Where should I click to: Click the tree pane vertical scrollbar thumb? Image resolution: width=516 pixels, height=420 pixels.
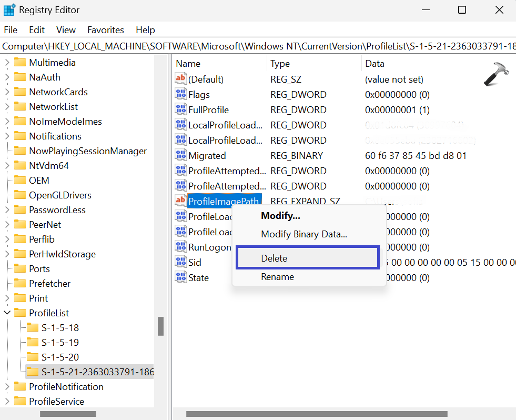pyautogui.click(x=161, y=326)
